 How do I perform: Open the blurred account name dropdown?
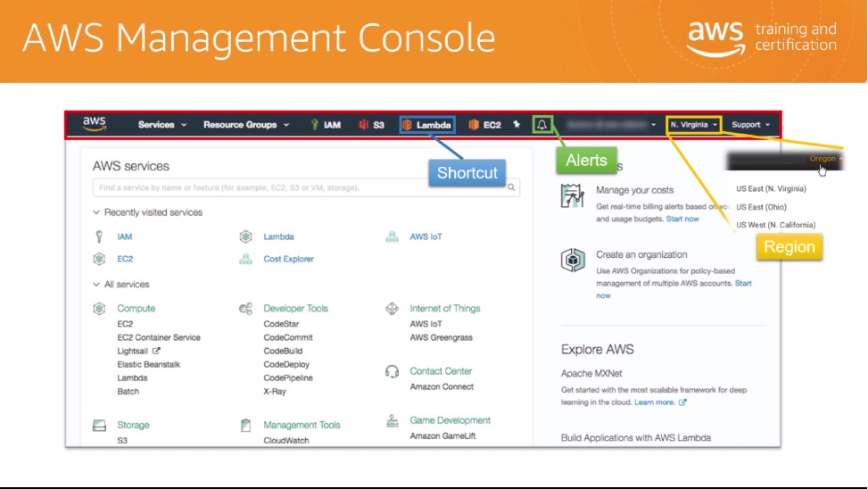pos(611,125)
